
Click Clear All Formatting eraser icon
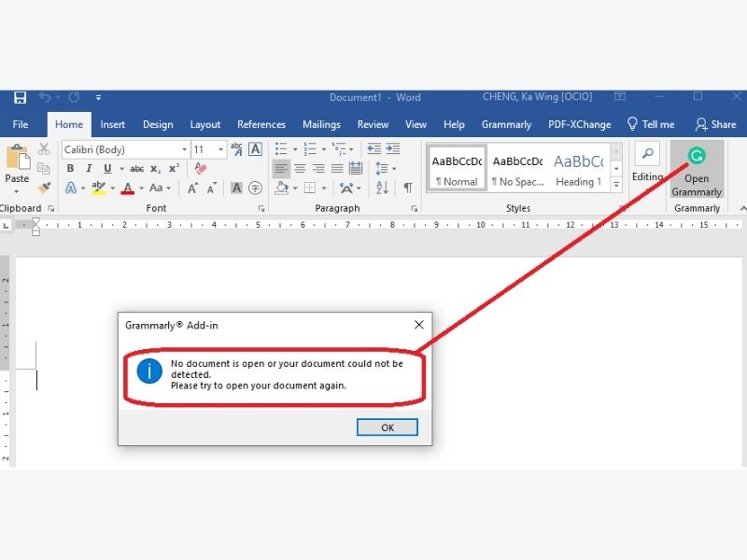201,169
